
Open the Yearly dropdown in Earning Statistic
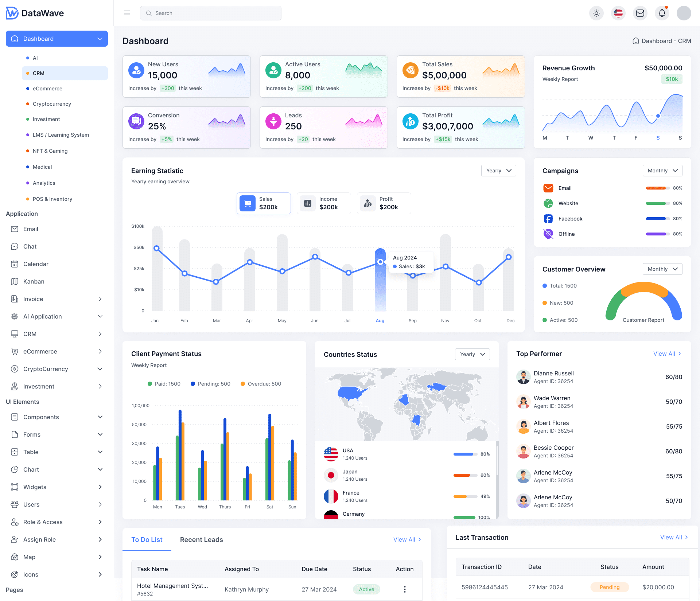coord(498,170)
